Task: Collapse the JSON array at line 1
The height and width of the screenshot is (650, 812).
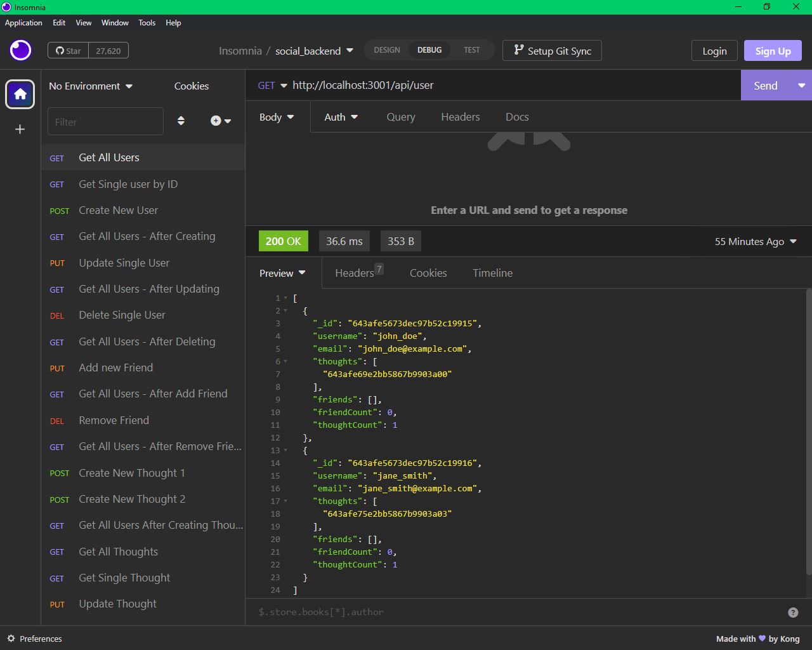Action: (x=285, y=298)
